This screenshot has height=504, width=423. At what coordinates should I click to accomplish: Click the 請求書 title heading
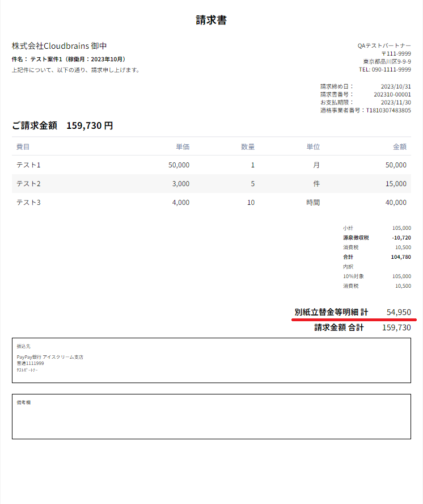[212, 20]
